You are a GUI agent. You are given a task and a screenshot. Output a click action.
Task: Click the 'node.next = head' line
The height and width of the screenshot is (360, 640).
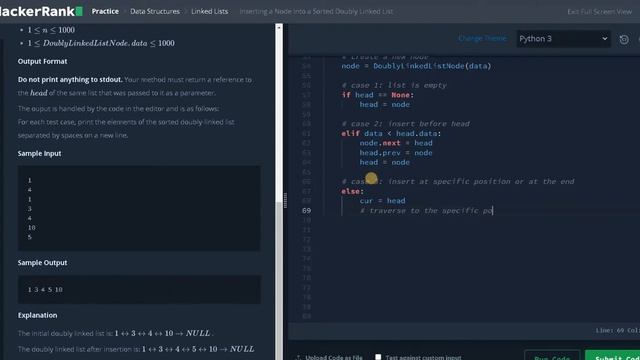pyautogui.click(x=396, y=143)
